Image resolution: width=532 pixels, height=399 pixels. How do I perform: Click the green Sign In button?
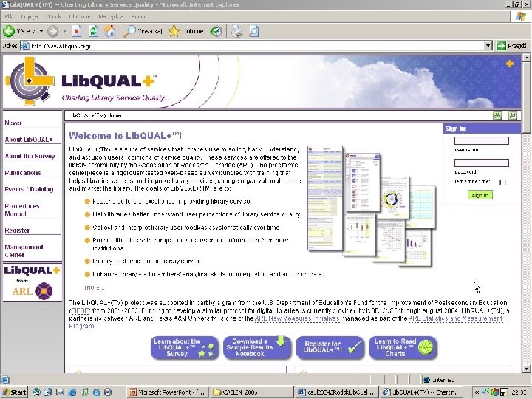[480, 195]
